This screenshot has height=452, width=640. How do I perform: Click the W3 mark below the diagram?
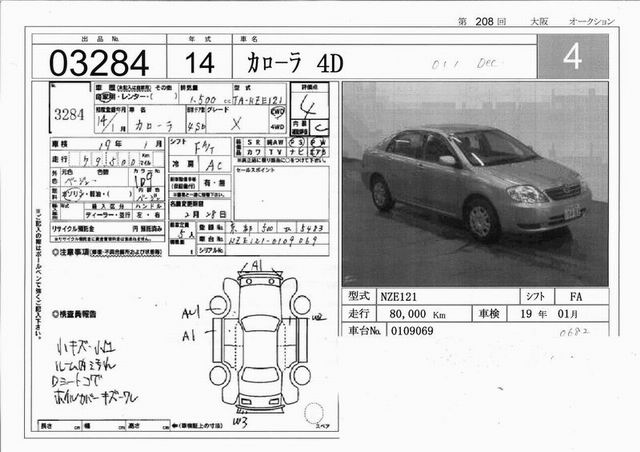click(240, 422)
